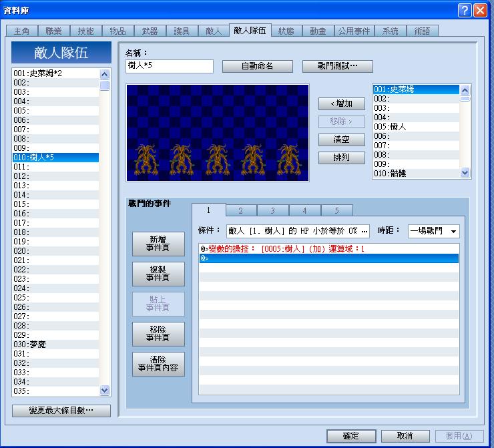Edit the 名稱 text field
Viewport: 494px width, 448px height.
click(169, 66)
